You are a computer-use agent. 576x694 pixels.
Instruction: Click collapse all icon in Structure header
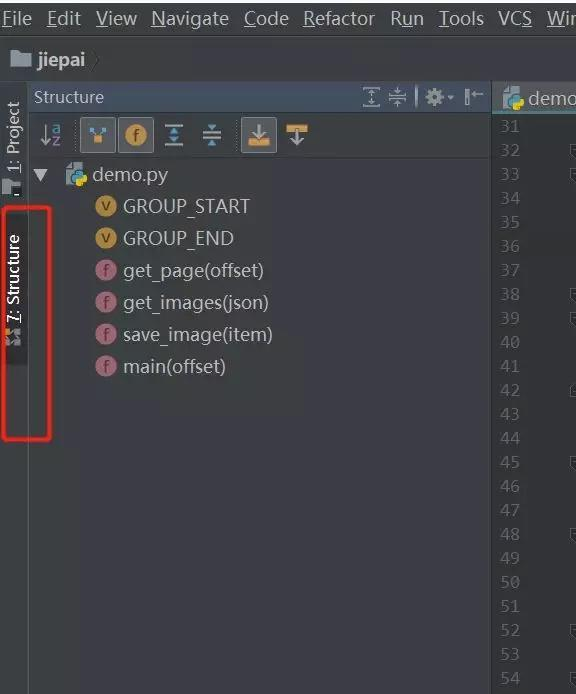[x=397, y=97]
